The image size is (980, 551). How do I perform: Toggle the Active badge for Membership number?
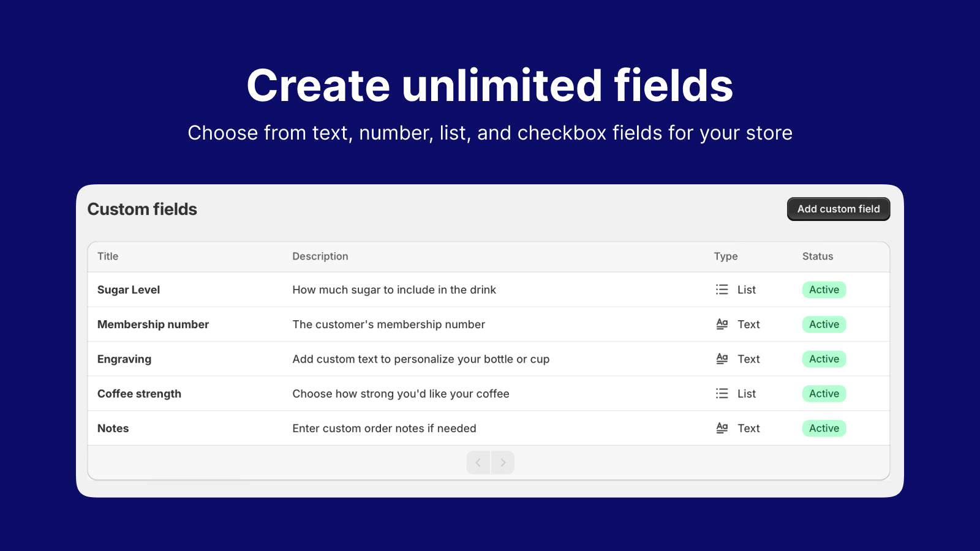click(823, 324)
